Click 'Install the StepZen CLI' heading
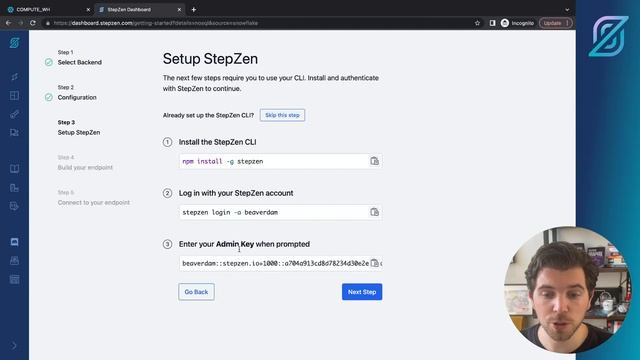 pyautogui.click(x=218, y=142)
